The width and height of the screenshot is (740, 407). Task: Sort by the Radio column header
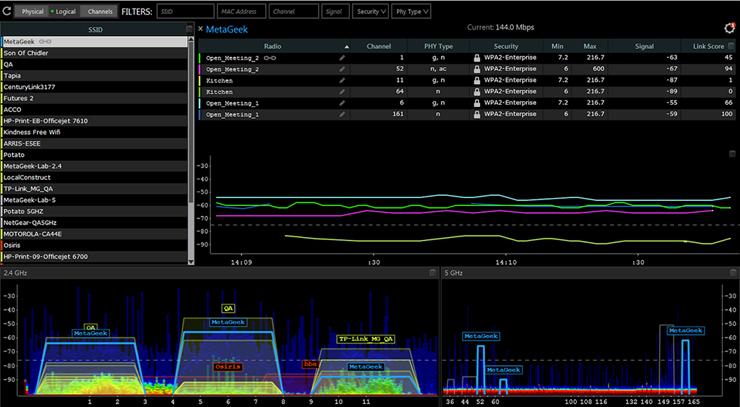click(273, 46)
